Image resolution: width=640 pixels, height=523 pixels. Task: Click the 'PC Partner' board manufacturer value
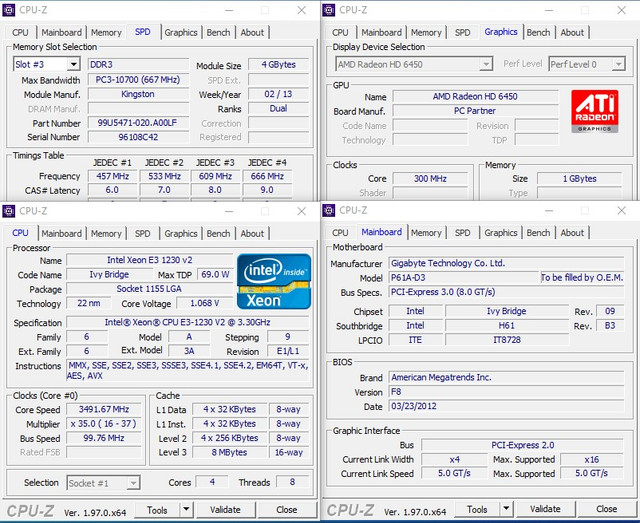click(x=475, y=111)
